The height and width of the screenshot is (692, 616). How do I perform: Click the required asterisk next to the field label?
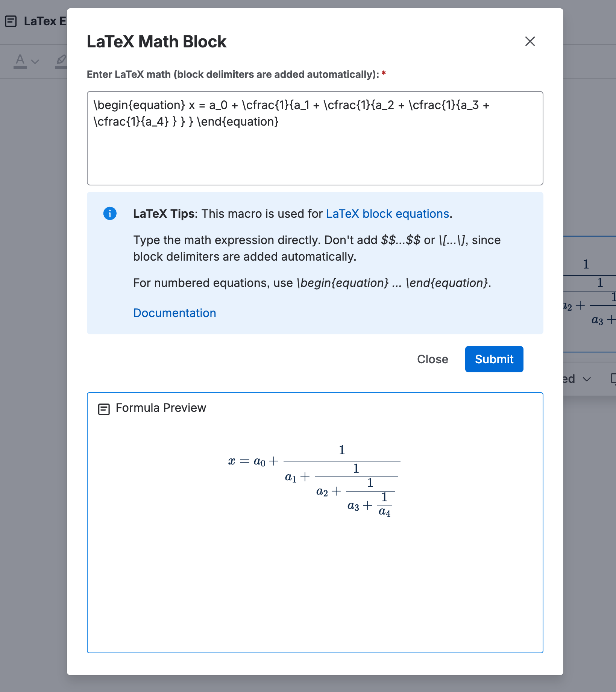tap(383, 74)
